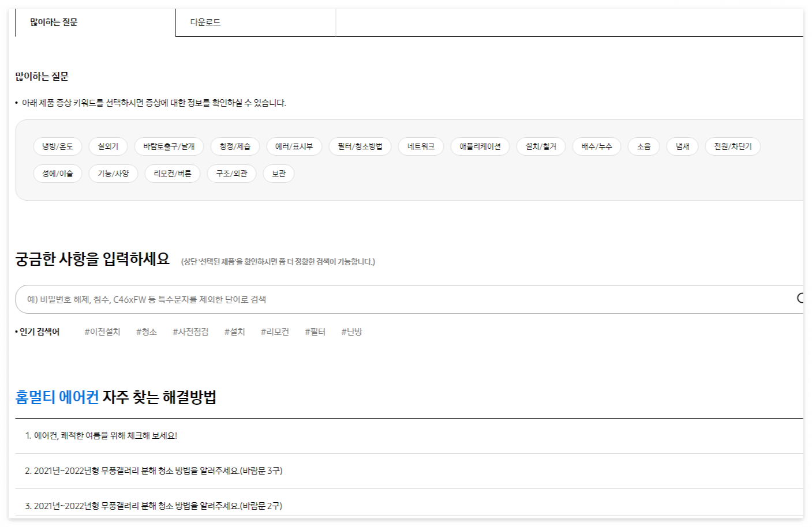Viewport: 812px width, 527px height.
Task: Open article 1 about 쾌적한 여름 체크
Action: point(409,436)
